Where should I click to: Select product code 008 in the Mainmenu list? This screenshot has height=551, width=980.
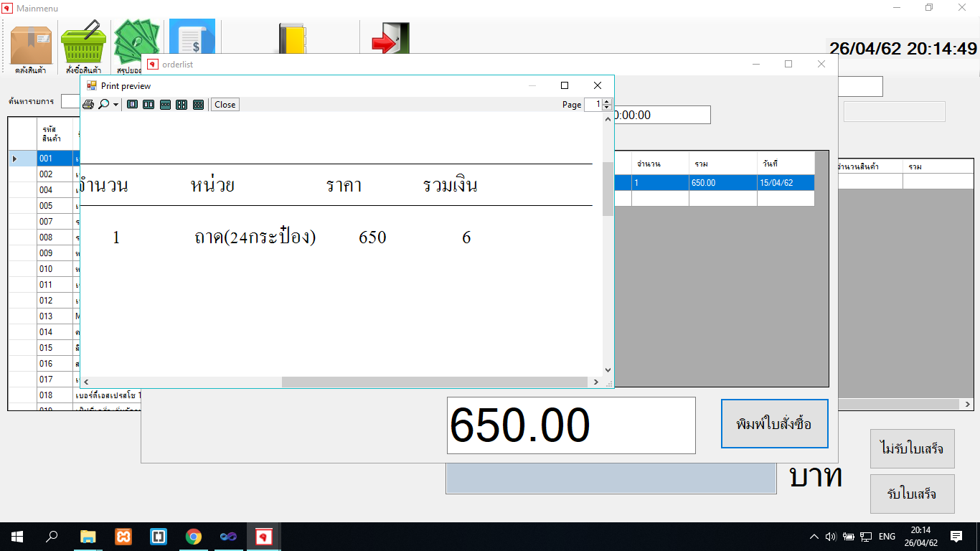pyautogui.click(x=55, y=237)
